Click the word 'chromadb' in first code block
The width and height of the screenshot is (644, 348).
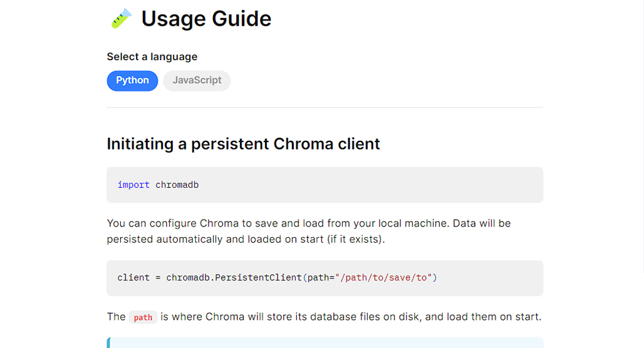click(x=177, y=185)
